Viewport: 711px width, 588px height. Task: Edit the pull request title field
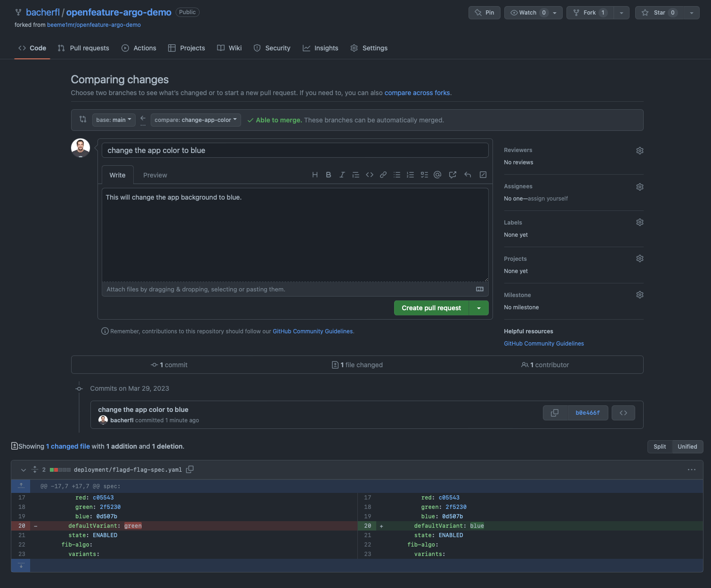click(295, 150)
